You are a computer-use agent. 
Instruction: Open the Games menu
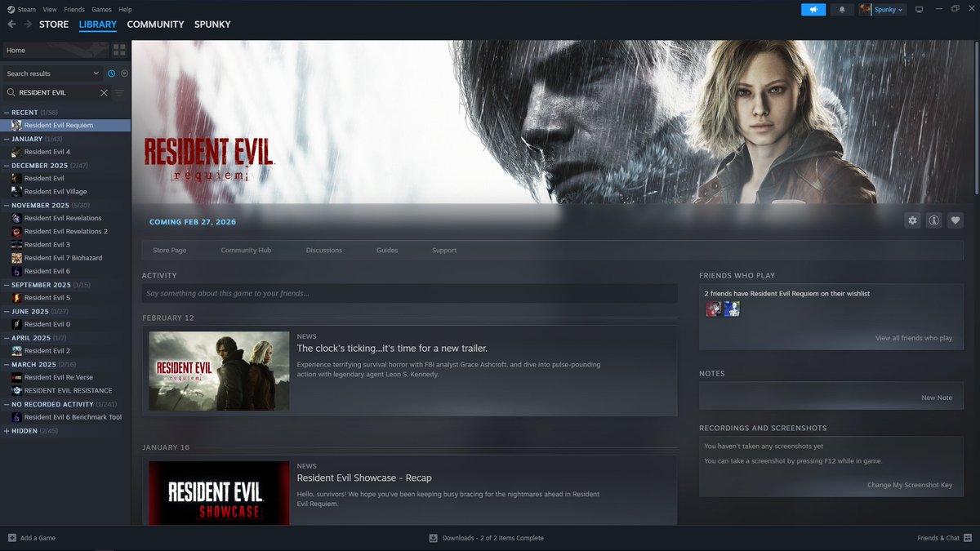(x=101, y=9)
